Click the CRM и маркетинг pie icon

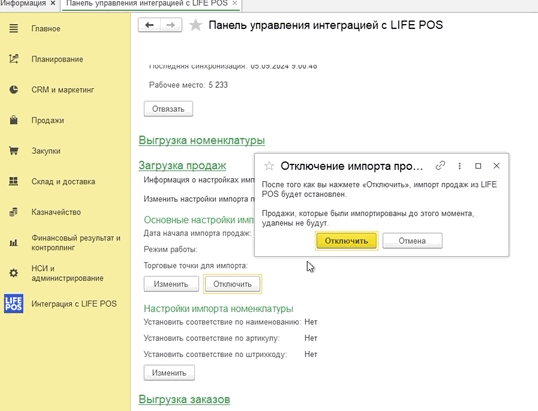13,90
